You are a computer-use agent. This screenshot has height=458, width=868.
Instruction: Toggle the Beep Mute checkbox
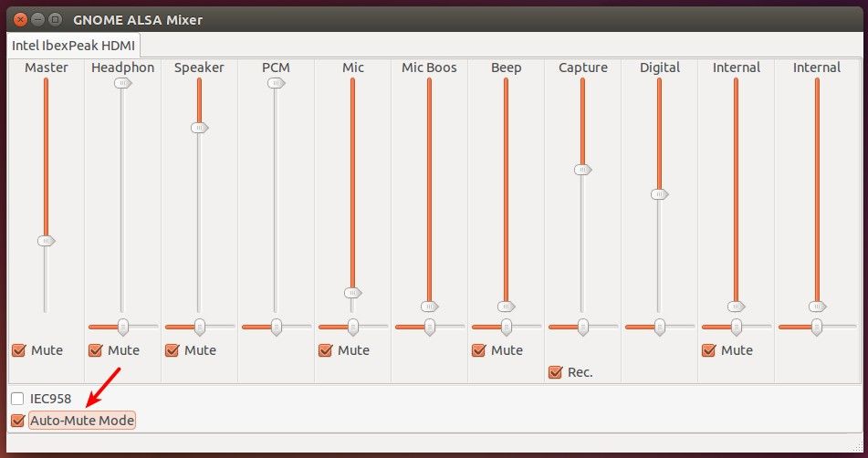click(479, 350)
